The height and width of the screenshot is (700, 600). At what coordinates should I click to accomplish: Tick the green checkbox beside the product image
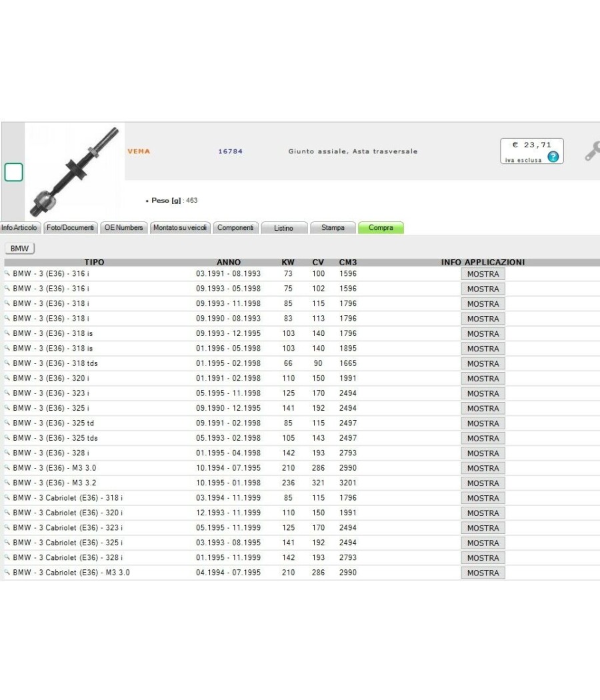pyautogui.click(x=13, y=172)
